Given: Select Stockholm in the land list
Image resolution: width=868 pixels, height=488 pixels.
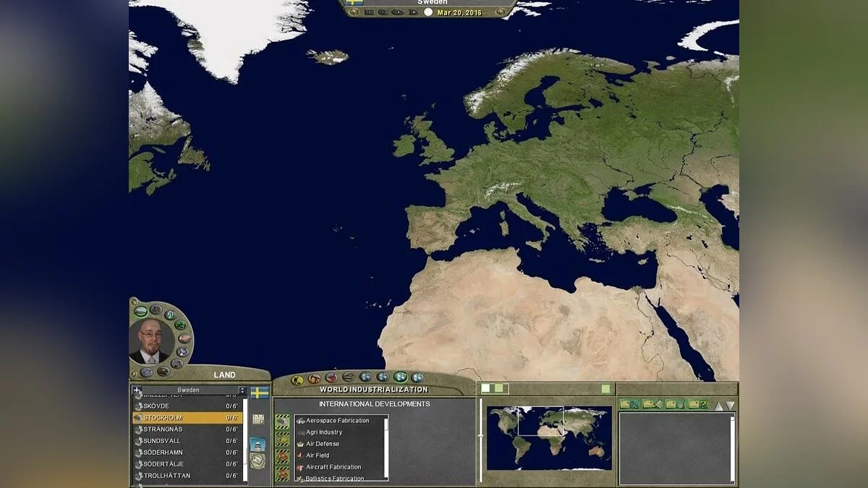Looking at the screenshot, I should pyautogui.click(x=187, y=418).
